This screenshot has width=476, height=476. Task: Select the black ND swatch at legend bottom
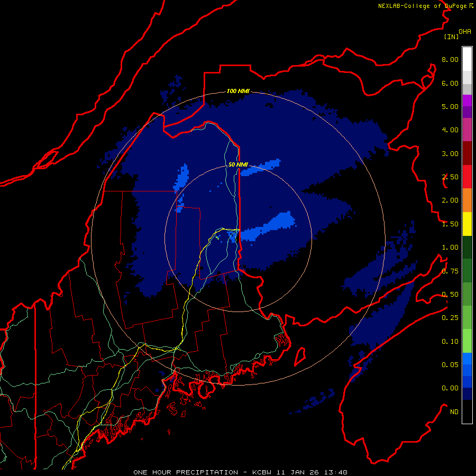pyautogui.click(x=467, y=411)
